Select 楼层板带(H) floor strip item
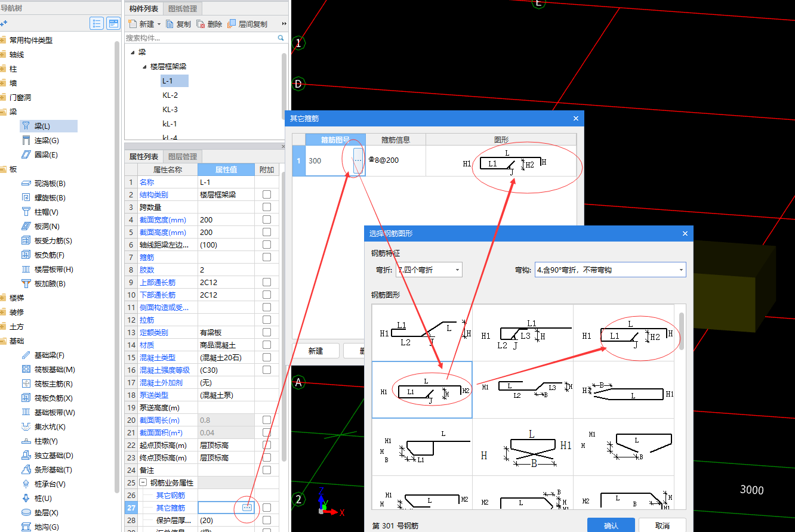The image size is (795, 532). [x=54, y=269]
